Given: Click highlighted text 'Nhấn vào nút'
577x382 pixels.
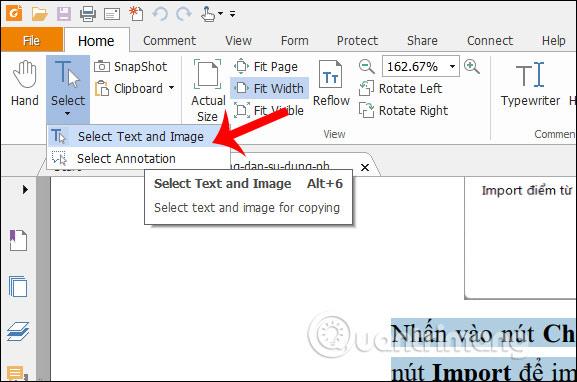Looking at the screenshot, I should pyautogui.click(x=462, y=335).
